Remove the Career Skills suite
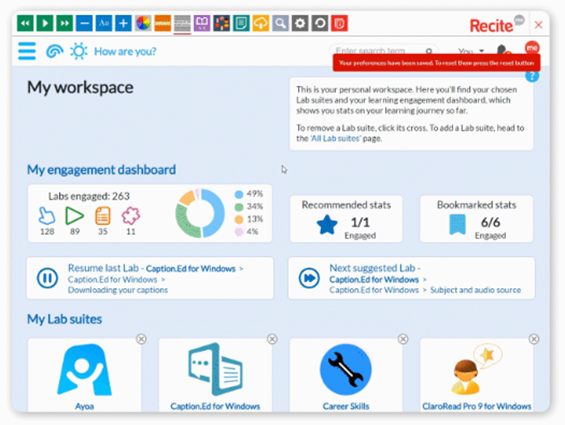 (403, 339)
